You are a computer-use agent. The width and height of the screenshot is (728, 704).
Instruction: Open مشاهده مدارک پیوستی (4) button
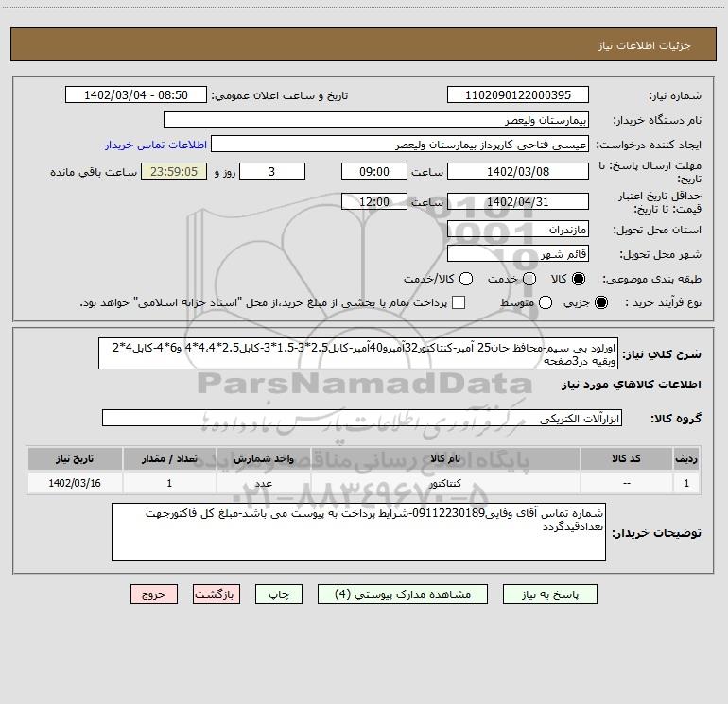click(x=403, y=594)
